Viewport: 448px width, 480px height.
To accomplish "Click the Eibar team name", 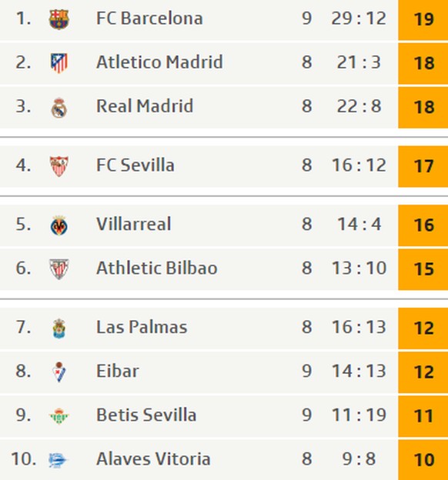I will [x=117, y=371].
